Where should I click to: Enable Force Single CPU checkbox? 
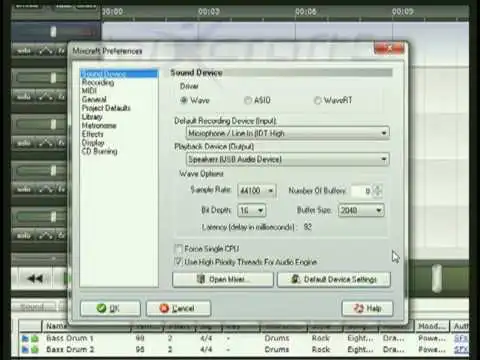[x=179, y=249]
